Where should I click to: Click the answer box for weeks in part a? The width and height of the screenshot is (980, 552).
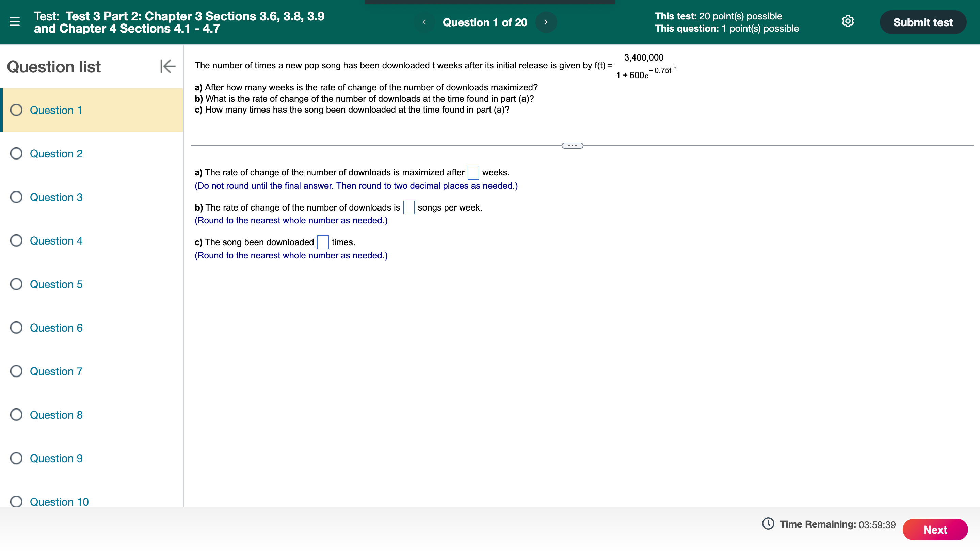473,172
